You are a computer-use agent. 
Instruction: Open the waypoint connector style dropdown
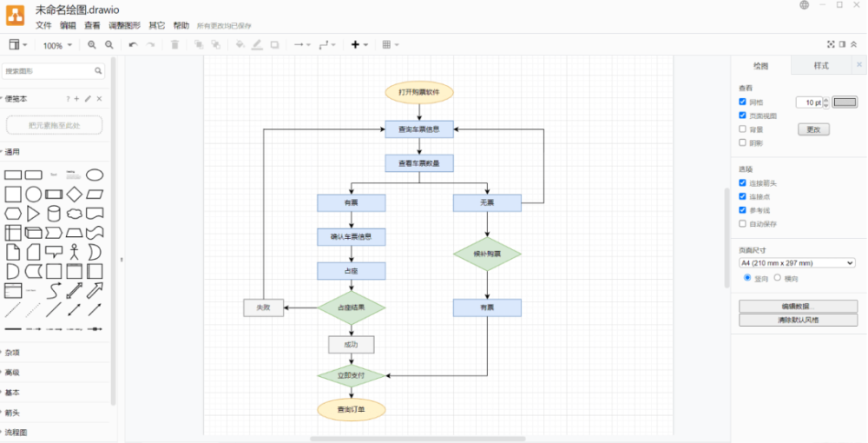[327, 45]
